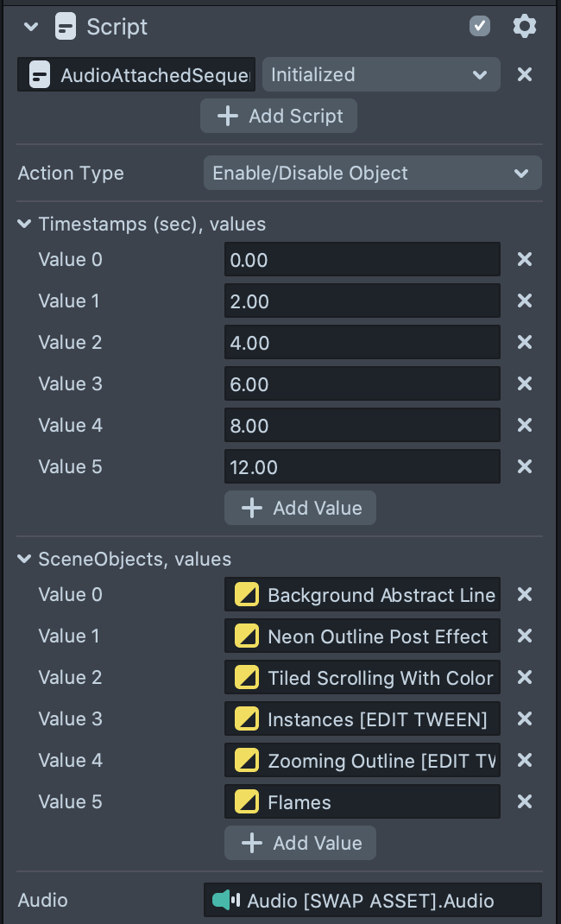Screen dimensions: 561x924
Task: Collapse the Script component section
Action: click(x=31, y=27)
